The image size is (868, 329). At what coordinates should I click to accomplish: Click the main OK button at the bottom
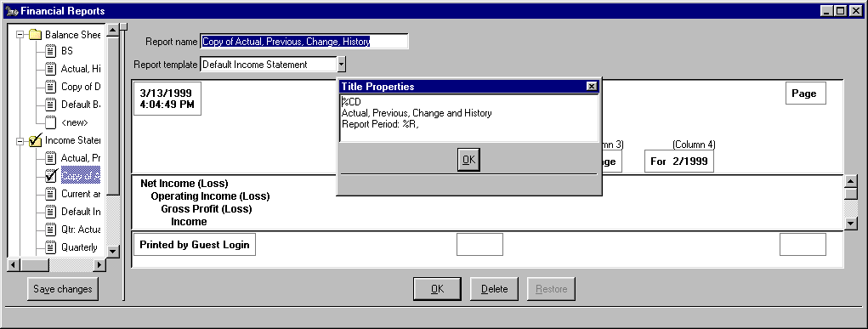437,288
